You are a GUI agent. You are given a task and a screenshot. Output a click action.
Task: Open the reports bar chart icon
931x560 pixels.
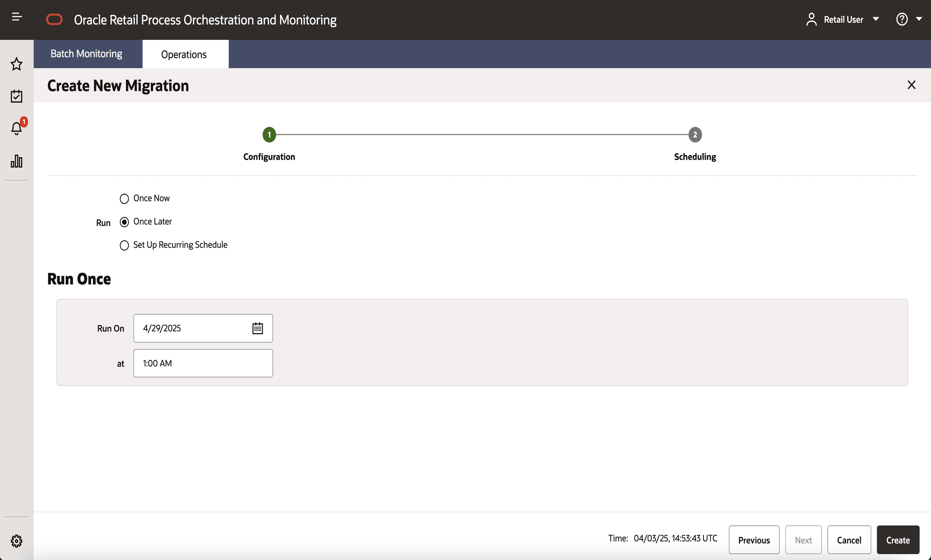tap(17, 161)
